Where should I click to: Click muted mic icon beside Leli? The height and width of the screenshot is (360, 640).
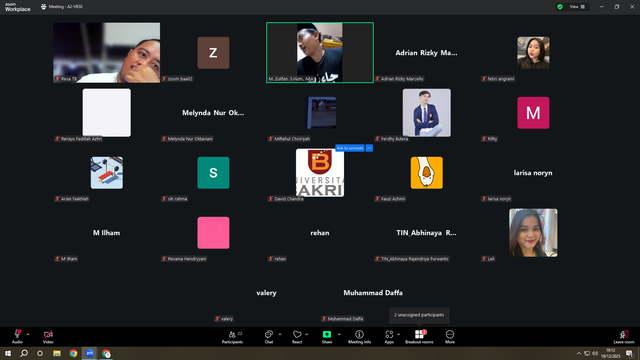[x=484, y=259]
